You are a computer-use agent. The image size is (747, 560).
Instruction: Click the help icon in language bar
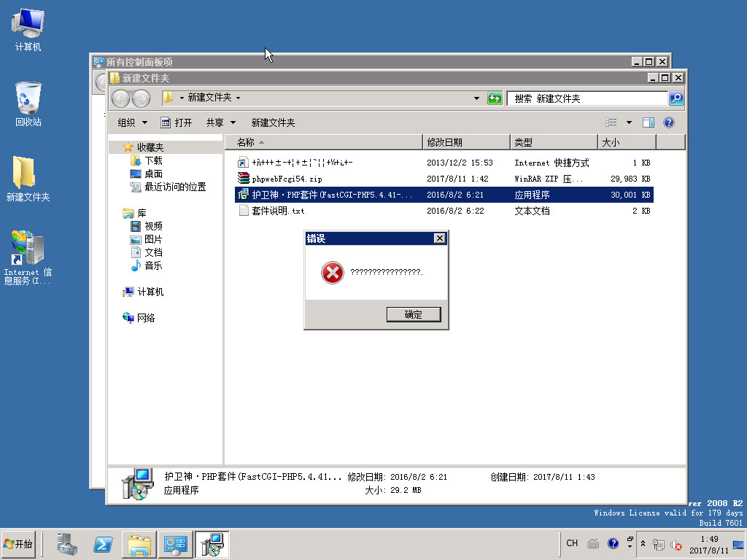pyautogui.click(x=613, y=543)
